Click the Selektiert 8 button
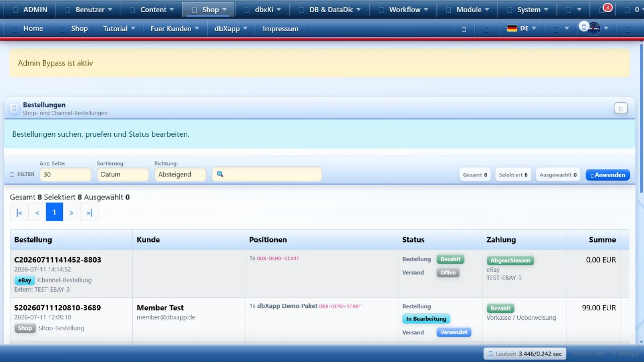 (513, 175)
